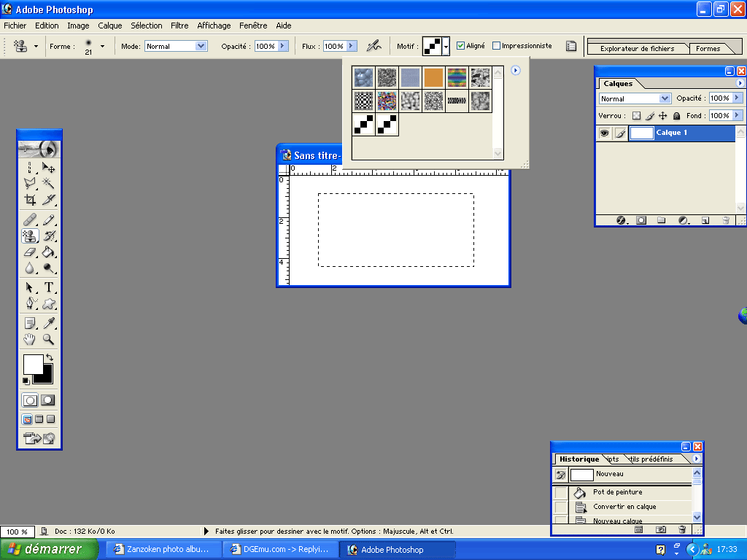747x560 pixels.
Task: Select the Pot de peinture history state
Action: [x=617, y=492]
